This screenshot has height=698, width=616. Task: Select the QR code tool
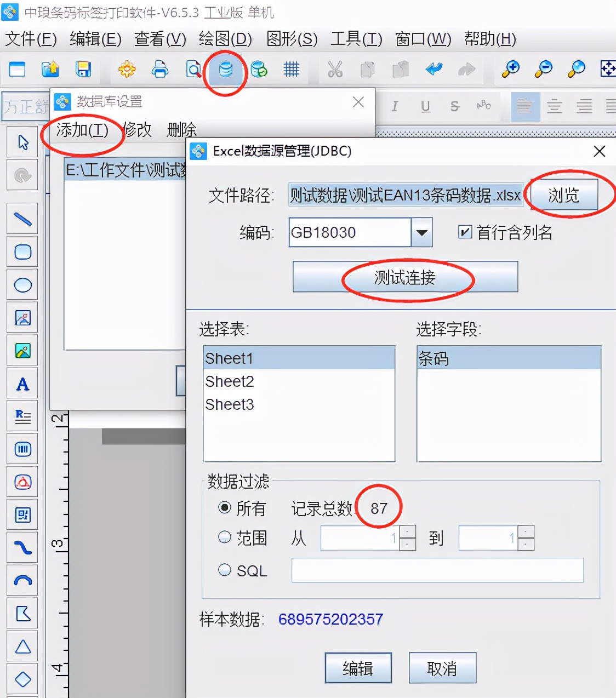pos(22,515)
